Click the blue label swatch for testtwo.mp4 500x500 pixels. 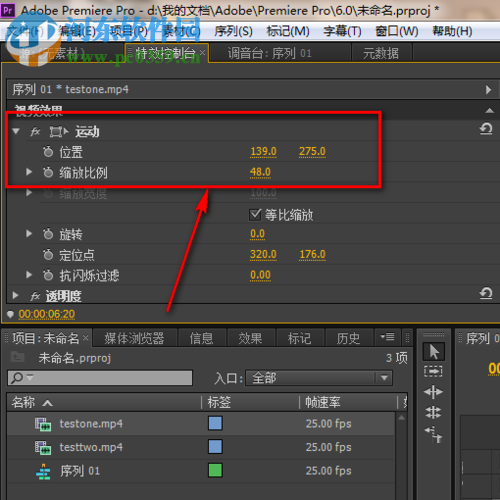click(x=215, y=447)
